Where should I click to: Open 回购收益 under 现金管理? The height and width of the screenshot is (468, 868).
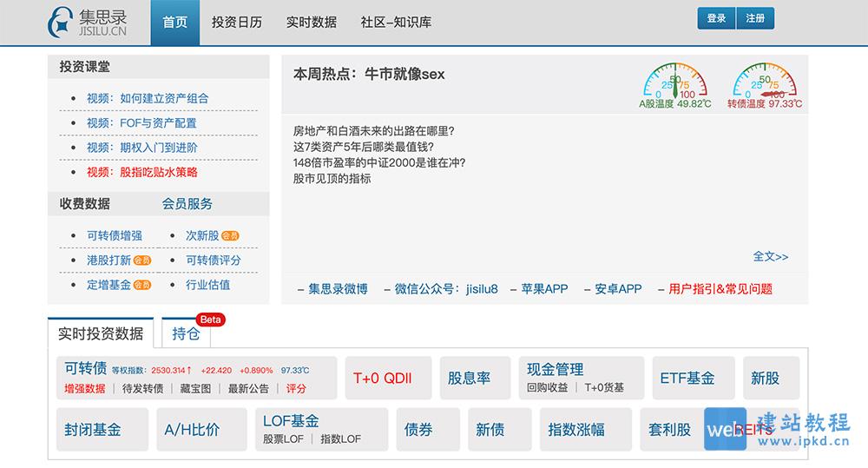click(547, 388)
